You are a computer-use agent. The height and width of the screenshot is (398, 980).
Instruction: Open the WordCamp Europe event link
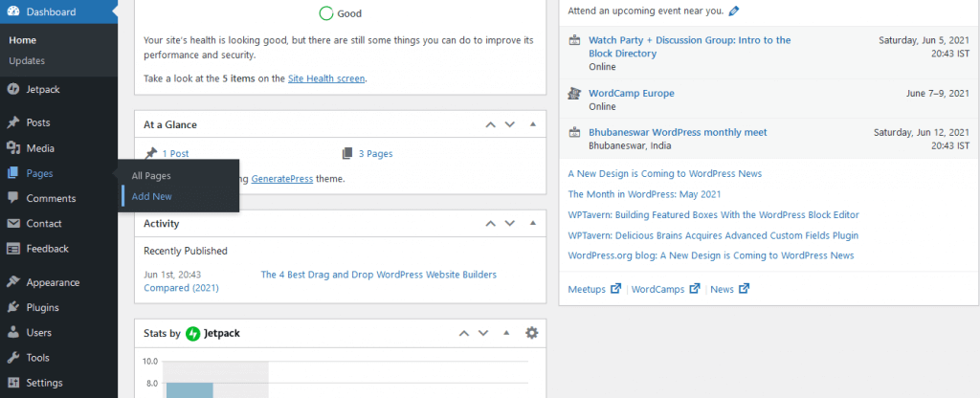tap(632, 94)
